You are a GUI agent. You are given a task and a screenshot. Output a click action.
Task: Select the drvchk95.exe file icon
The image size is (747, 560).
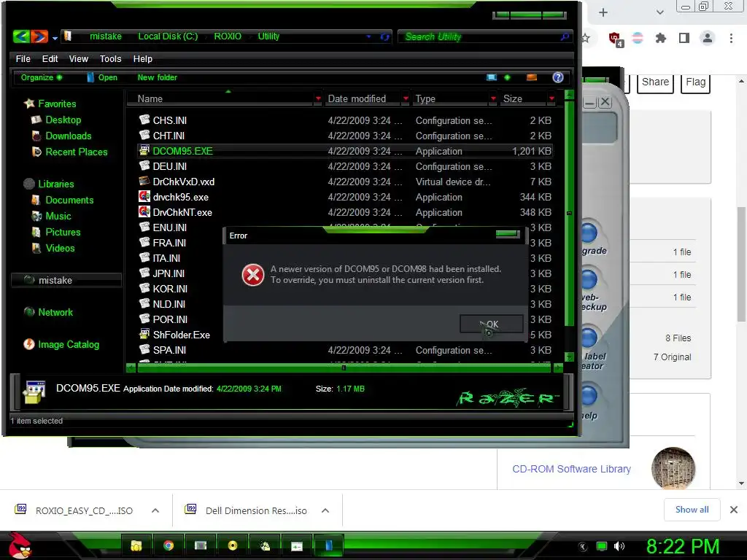144,196
